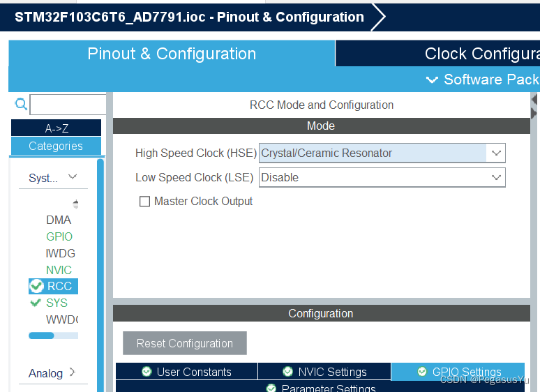Select DMA in the peripheral list
Screen dimensions: 540x392
(59, 220)
